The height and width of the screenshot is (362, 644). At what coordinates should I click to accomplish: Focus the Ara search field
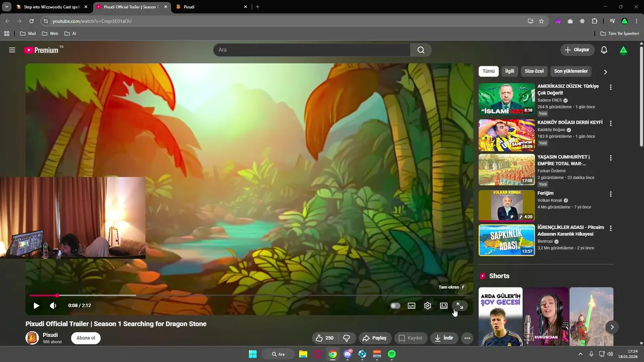coord(312,50)
